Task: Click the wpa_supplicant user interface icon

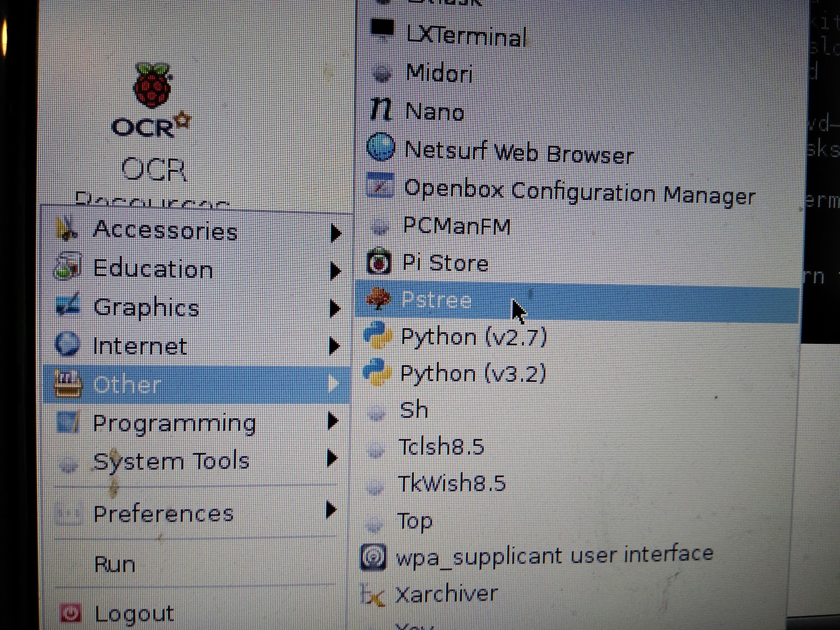Action: click(x=374, y=557)
